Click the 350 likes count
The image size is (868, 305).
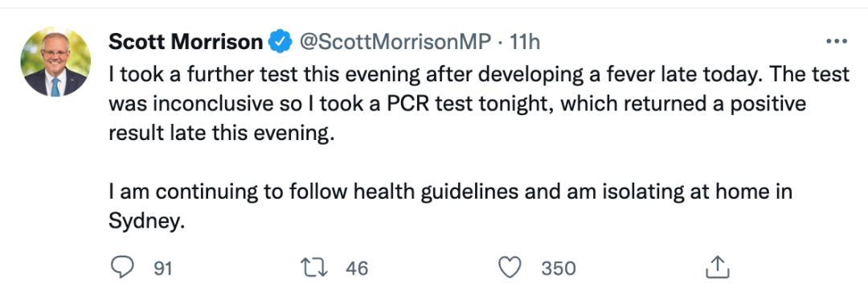pos(559,269)
